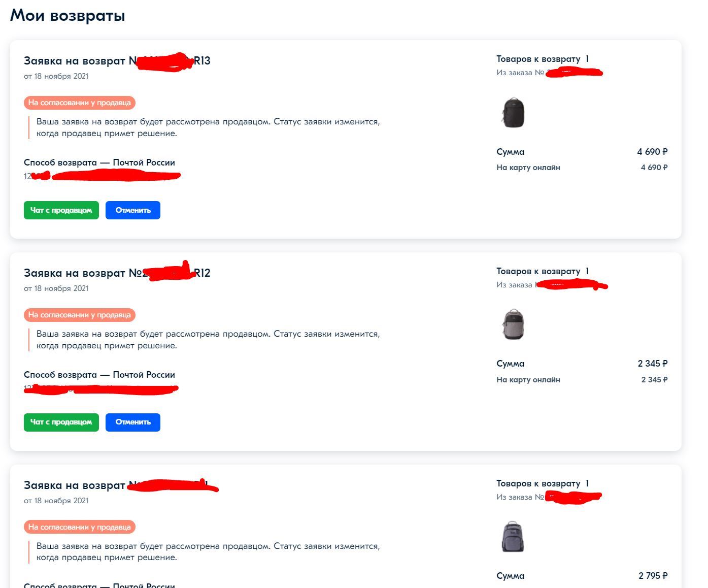Click the R13 status badge 'На согласовании у продавца'
Image resolution: width=708 pixels, height=588 pixels.
pos(79,103)
